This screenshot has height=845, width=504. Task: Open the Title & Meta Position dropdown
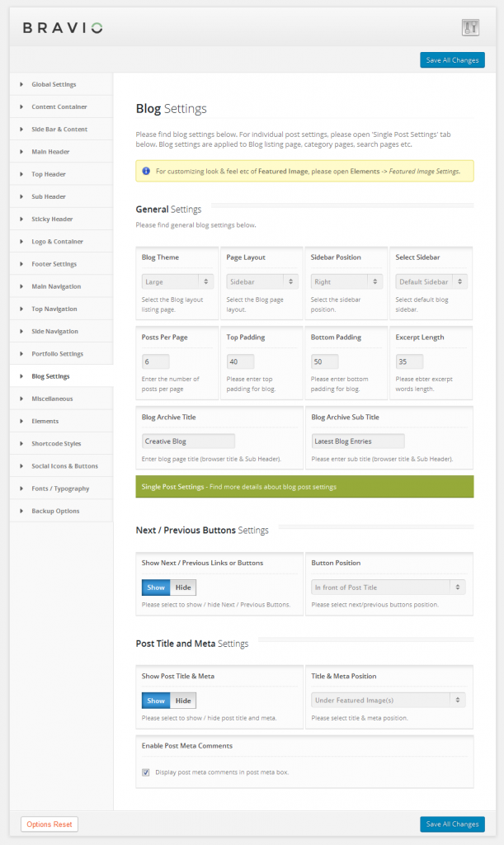[x=388, y=701]
